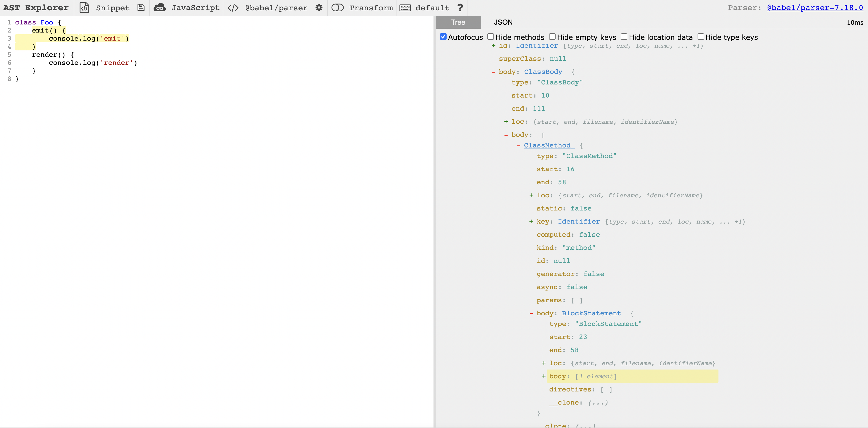Uncheck the Autofocus checkbox
The width and height of the screenshot is (868, 428).
[x=443, y=37]
